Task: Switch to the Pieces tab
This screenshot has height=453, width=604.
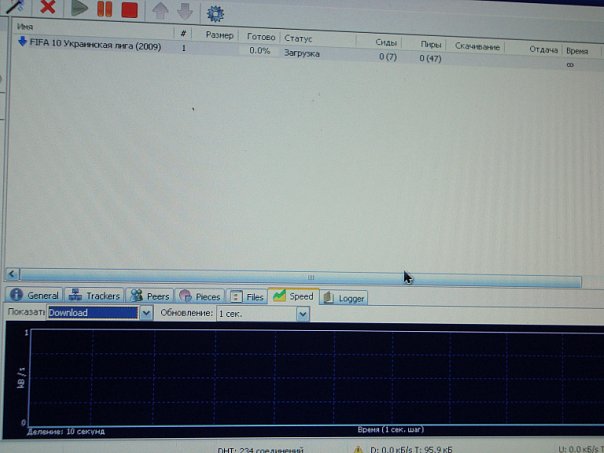Action: click(x=200, y=296)
